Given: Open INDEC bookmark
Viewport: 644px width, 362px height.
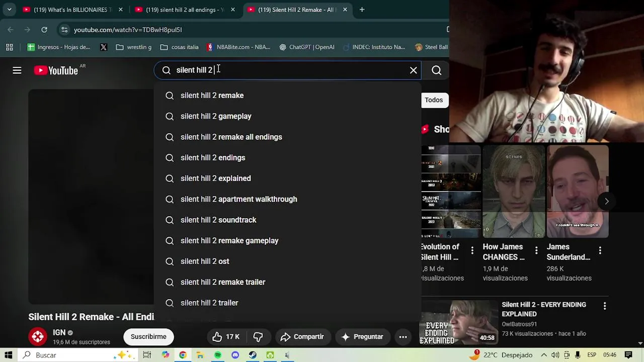Looking at the screenshot, I should (374, 47).
